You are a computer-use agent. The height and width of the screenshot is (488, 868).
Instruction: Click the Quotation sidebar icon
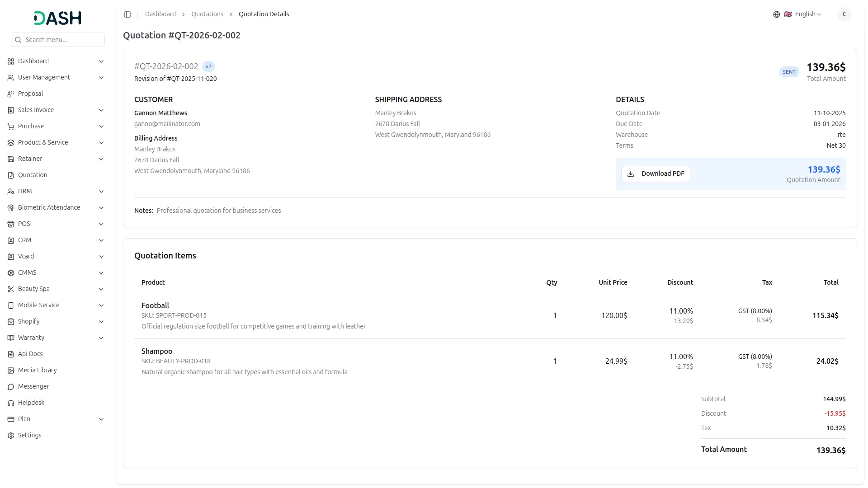tap(11, 175)
